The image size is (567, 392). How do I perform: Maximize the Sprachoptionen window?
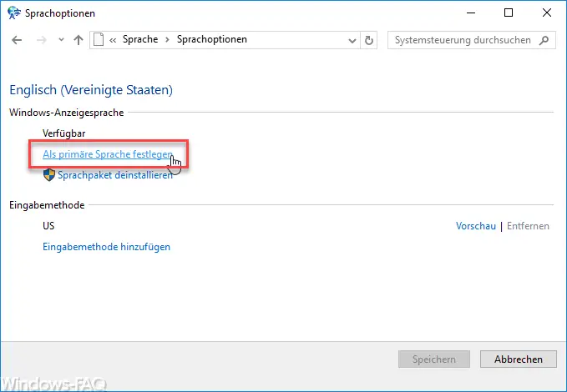[x=509, y=13]
